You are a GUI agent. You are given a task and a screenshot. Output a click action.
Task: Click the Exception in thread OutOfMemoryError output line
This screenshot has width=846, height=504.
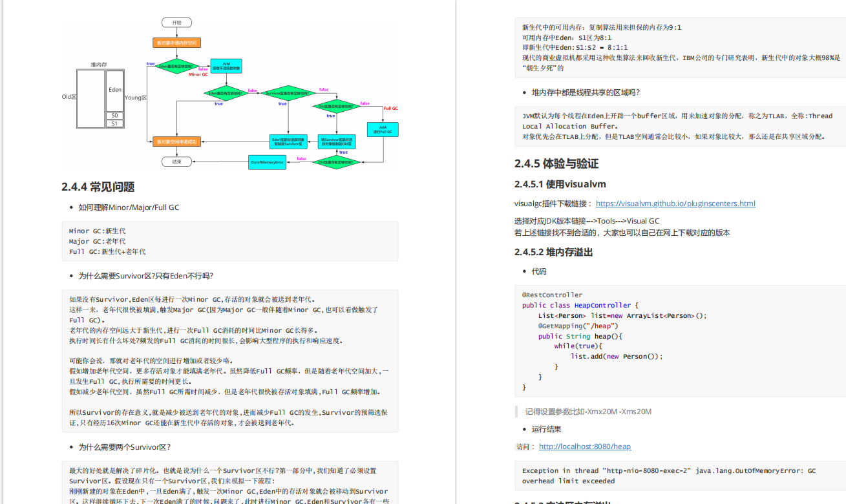coord(669,476)
